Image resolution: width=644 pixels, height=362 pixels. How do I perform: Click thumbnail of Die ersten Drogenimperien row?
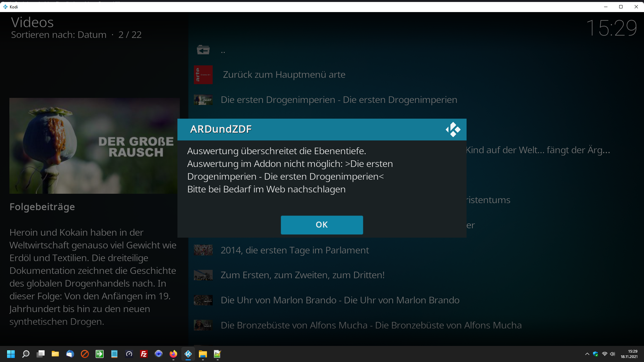click(203, 100)
